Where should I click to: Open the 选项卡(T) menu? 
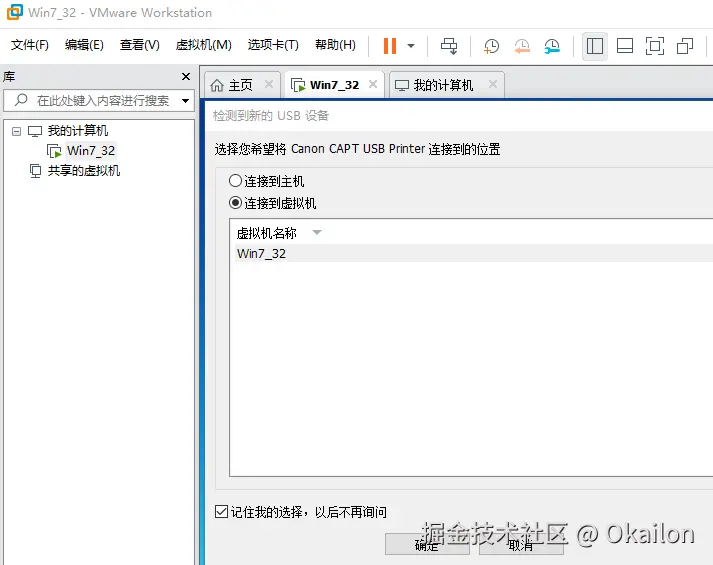[x=273, y=45]
